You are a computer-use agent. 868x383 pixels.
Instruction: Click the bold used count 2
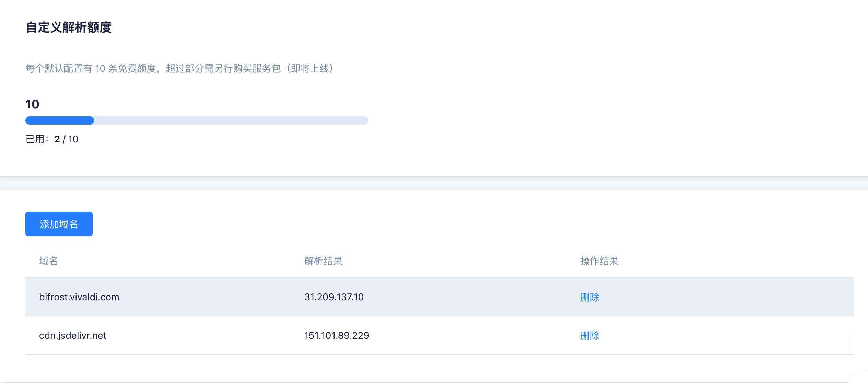[x=57, y=139]
